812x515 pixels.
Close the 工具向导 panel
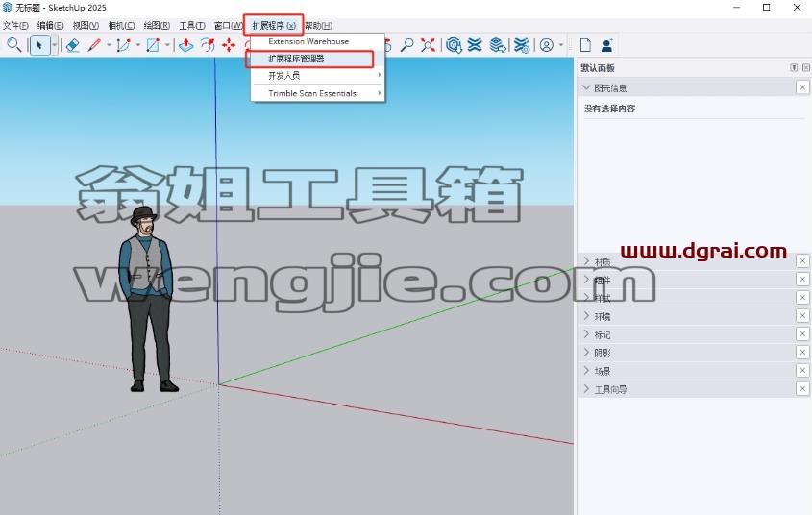coord(802,389)
